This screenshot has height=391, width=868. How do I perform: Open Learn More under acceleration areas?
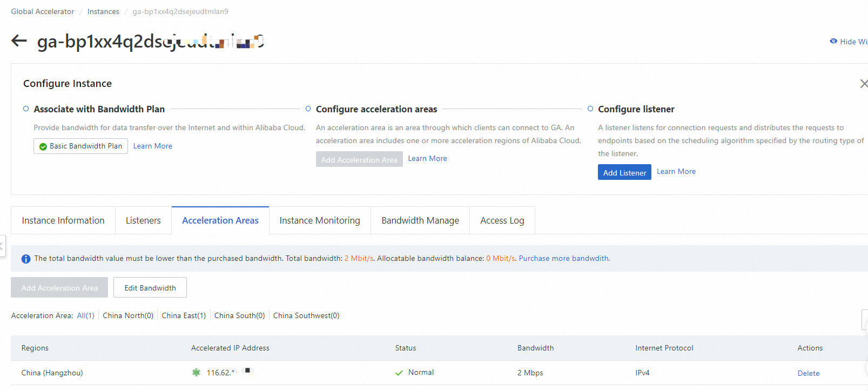click(427, 158)
